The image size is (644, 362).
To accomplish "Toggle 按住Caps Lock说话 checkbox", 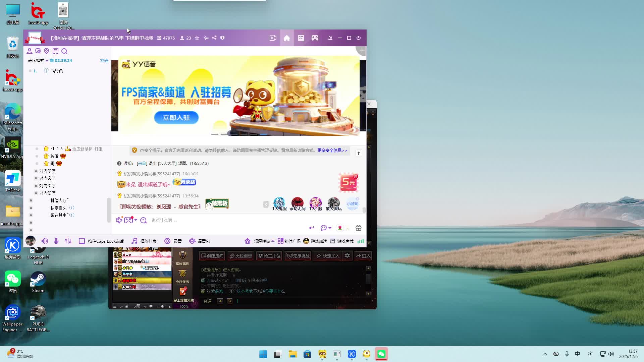I will click(82, 241).
